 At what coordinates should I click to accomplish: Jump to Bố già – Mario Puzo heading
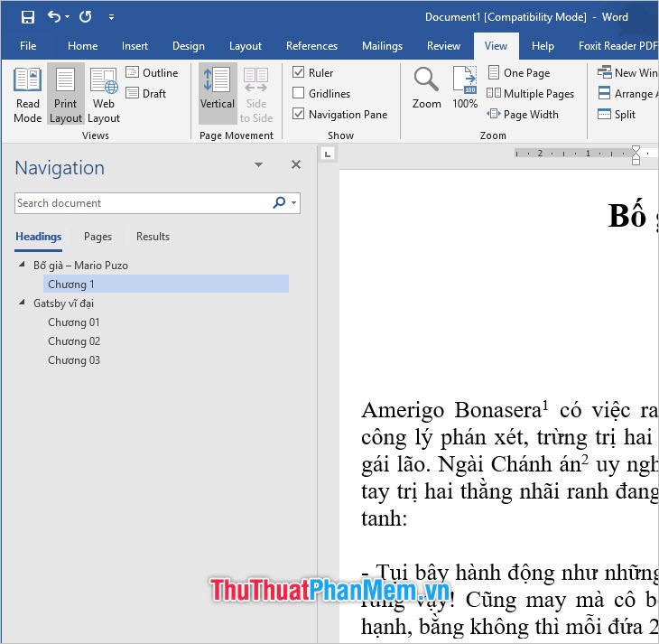[80, 266]
